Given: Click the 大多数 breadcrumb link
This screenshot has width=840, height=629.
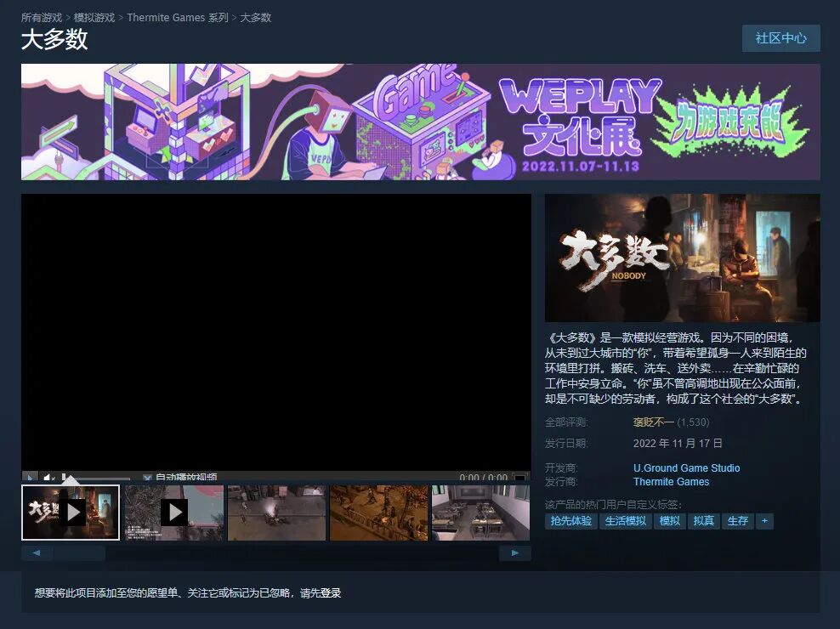Looking at the screenshot, I should tap(256, 18).
